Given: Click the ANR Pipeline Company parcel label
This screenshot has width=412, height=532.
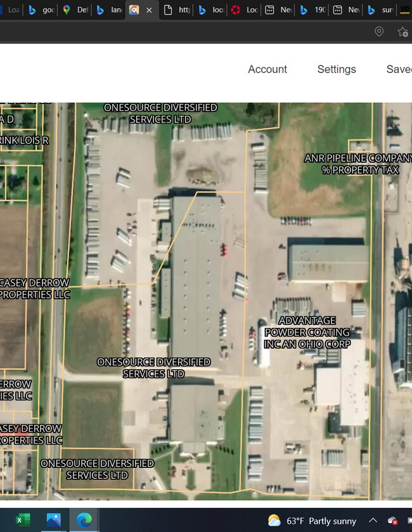Looking at the screenshot, I should tap(357, 164).
